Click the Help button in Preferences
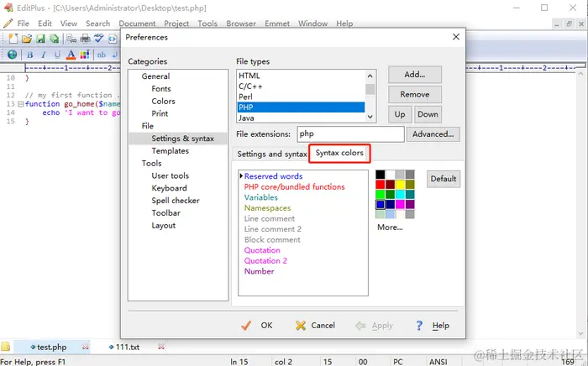588x366 pixels. tap(432, 325)
